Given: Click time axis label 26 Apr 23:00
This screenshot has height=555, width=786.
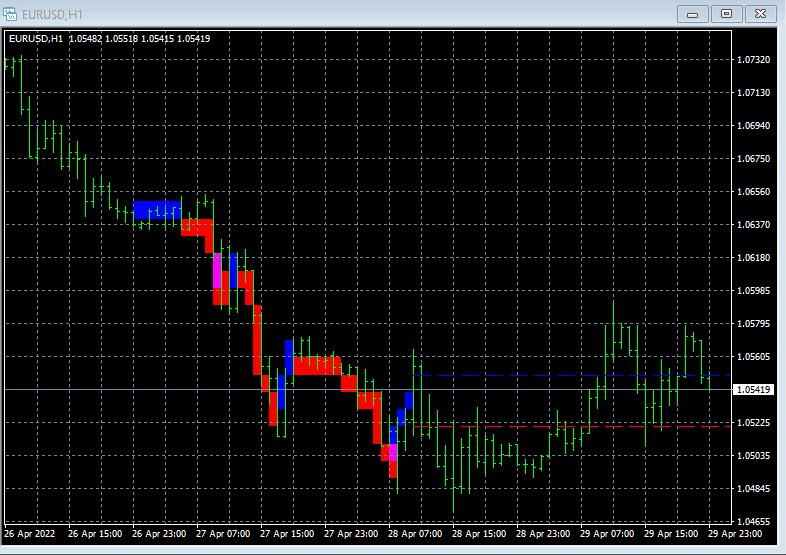Looking at the screenshot, I should (159, 534).
